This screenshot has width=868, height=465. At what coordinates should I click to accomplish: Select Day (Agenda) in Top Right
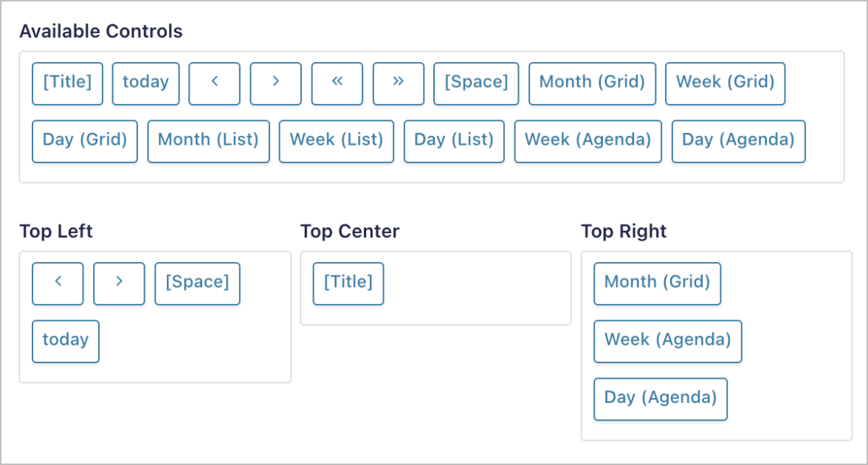click(660, 399)
